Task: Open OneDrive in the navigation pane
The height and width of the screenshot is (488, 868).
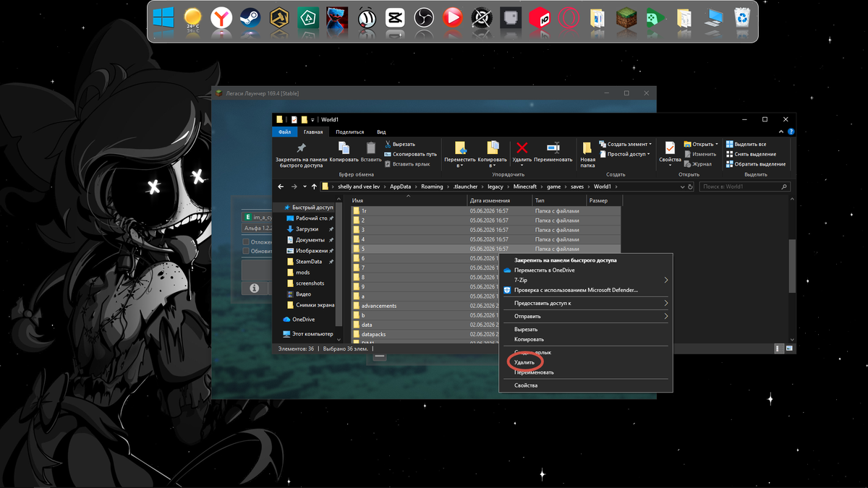Action: click(298, 319)
